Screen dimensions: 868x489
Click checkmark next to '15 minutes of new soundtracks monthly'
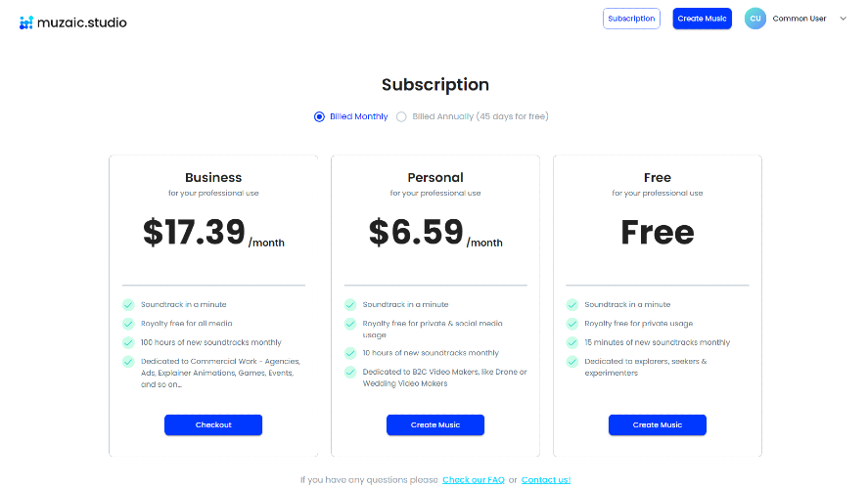coord(572,342)
